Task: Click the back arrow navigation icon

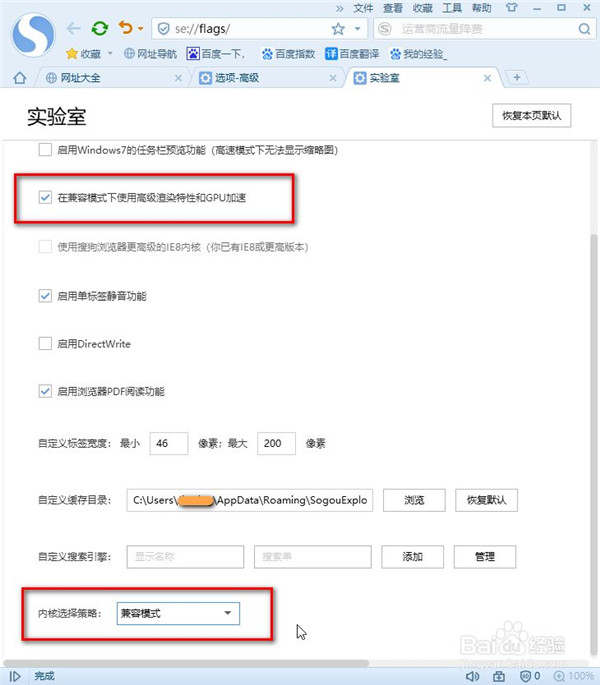Action: (x=72, y=29)
